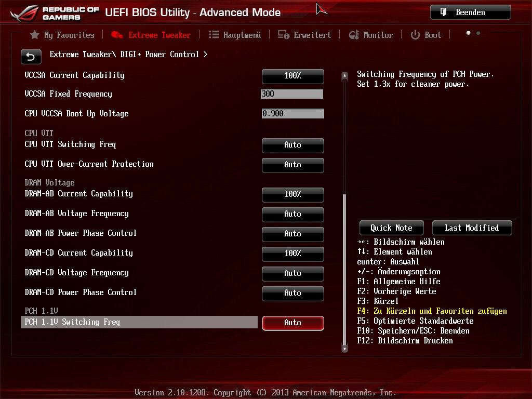Click the back arrow icon button
This screenshot has width=532, height=399.
pyautogui.click(x=31, y=57)
